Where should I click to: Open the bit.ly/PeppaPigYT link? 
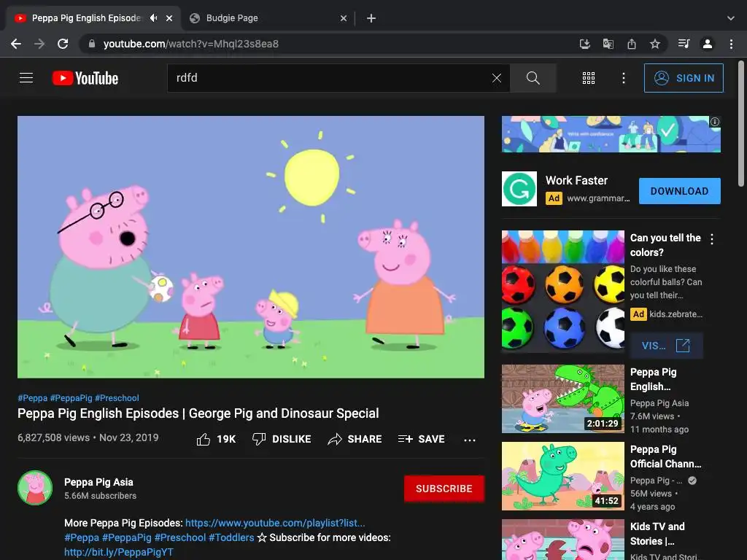click(119, 553)
